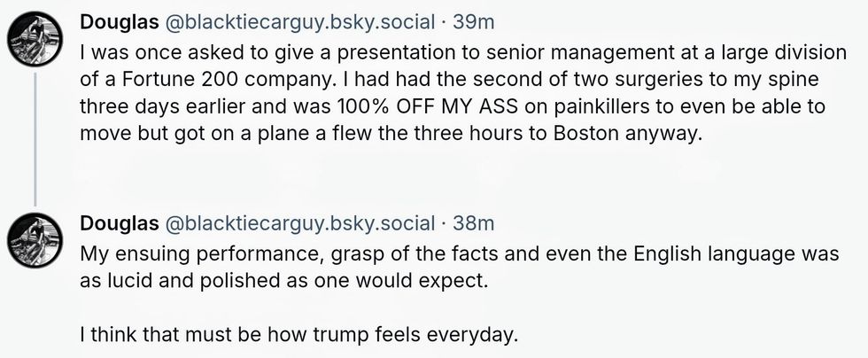Click Douglas's avatar on the second post
868x358 pixels.
[x=35, y=241]
